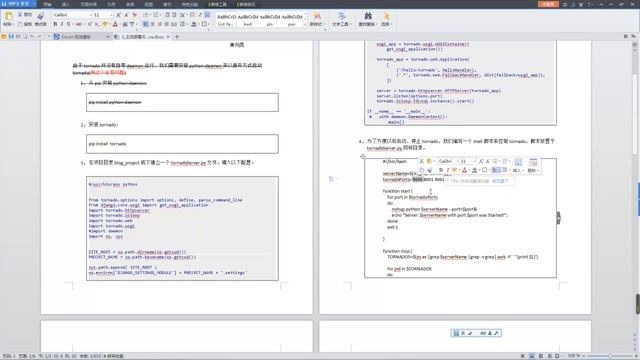Image resolution: width=640 pixels, height=360 pixels.
Task: Click Print in quick access toolbar
Action: (x=18, y=37)
